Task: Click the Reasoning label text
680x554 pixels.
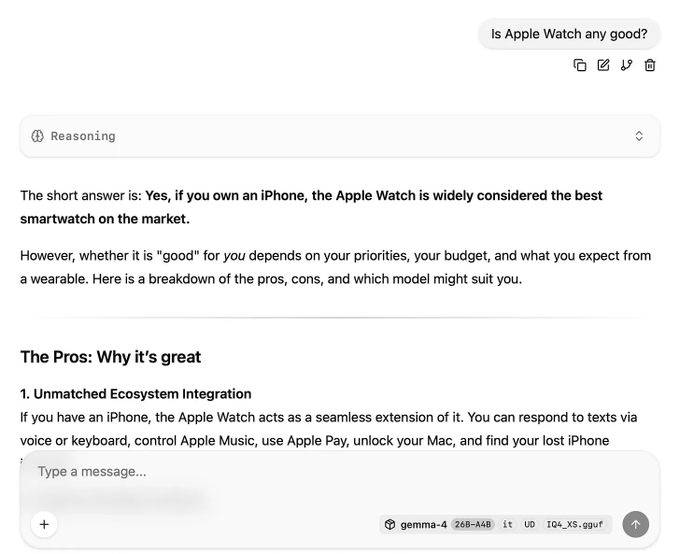Action: tap(83, 136)
